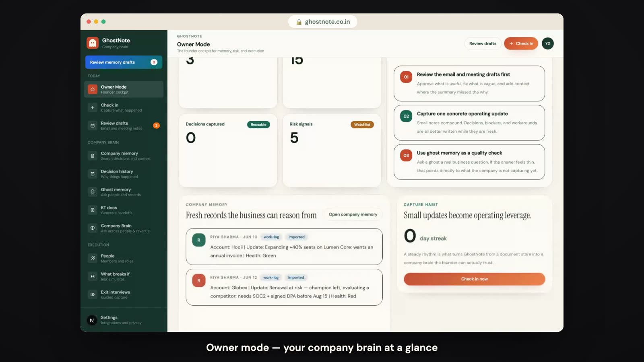The width and height of the screenshot is (644, 362).
Task: Click the 02 step number badge
Action: [x=406, y=116]
